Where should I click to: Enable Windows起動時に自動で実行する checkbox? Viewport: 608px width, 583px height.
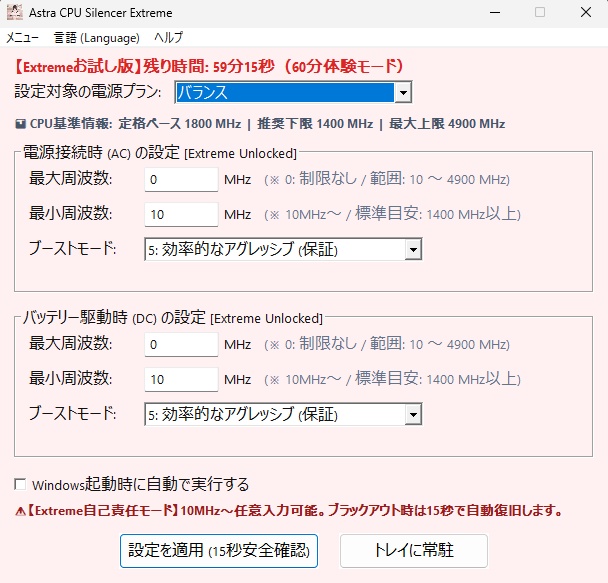coord(20,485)
